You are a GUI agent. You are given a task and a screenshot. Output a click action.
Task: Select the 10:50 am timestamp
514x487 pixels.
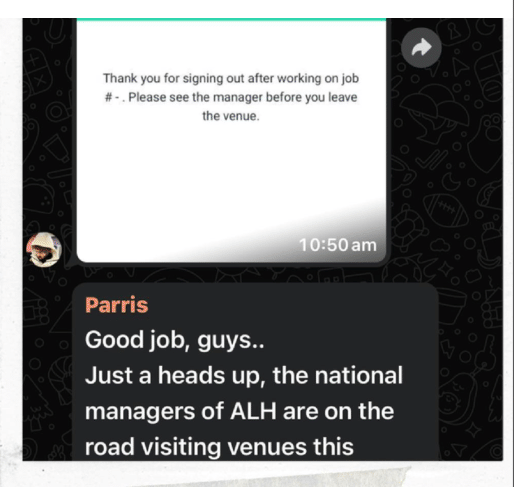tap(338, 245)
